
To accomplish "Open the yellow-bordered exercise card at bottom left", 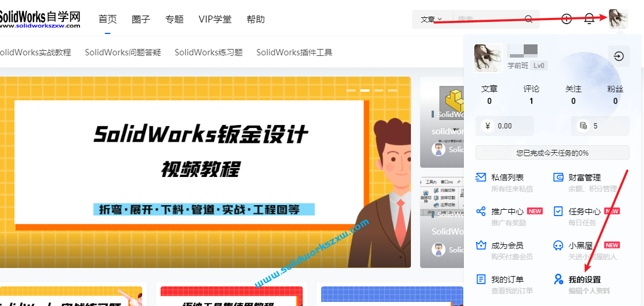I will (x=71, y=296).
